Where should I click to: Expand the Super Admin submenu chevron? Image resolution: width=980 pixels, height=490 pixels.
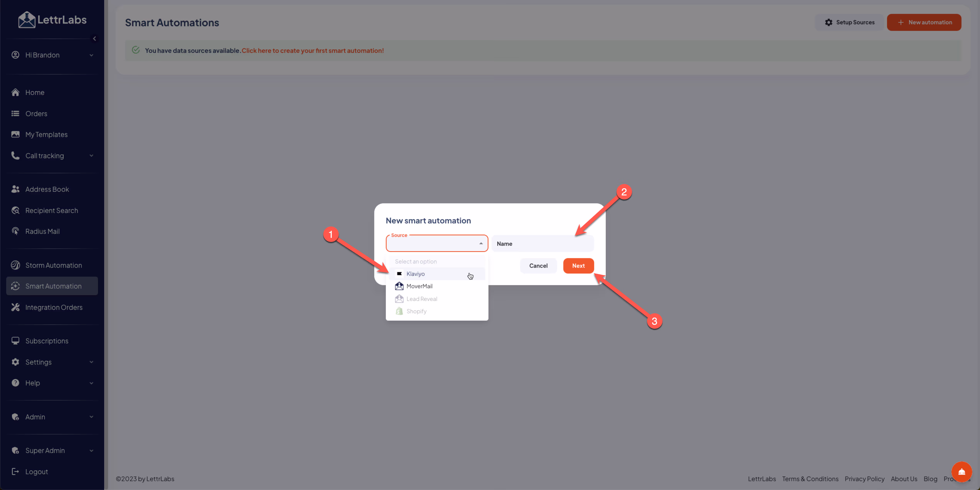click(91, 450)
